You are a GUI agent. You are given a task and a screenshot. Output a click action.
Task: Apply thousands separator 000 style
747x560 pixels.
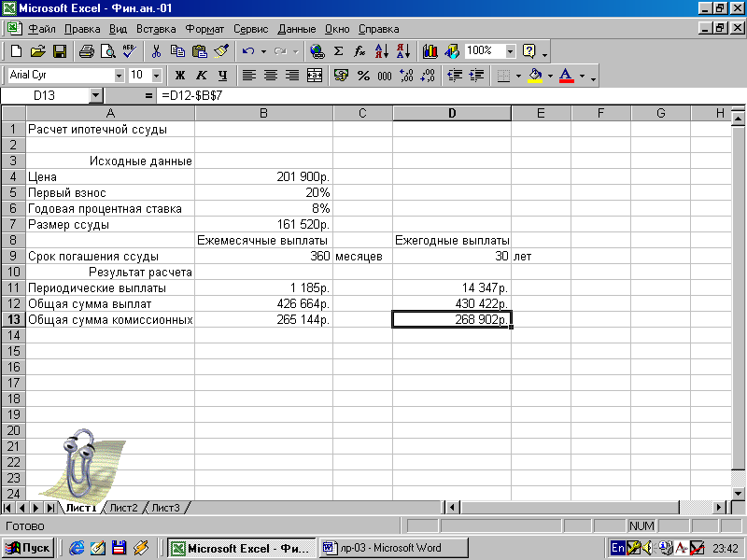tap(385, 76)
